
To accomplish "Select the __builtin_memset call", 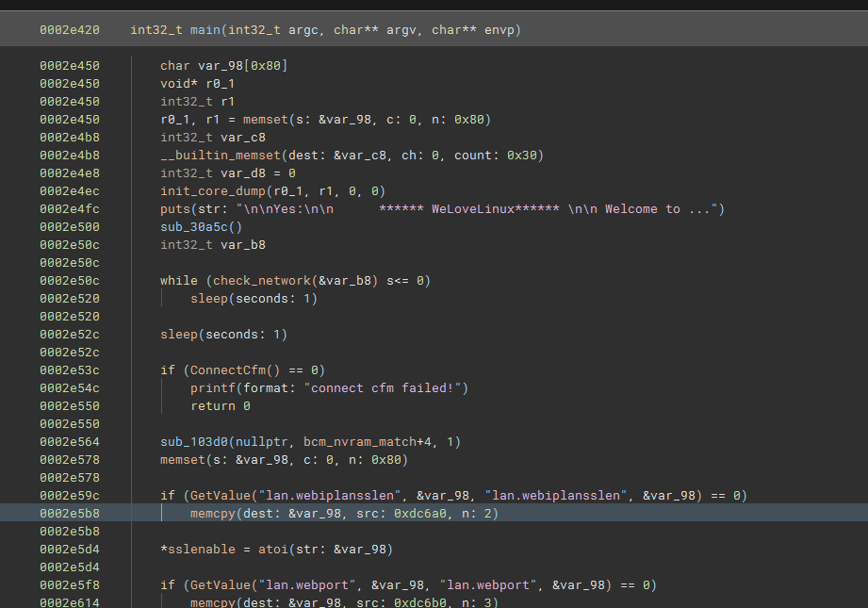I will 221,156.
